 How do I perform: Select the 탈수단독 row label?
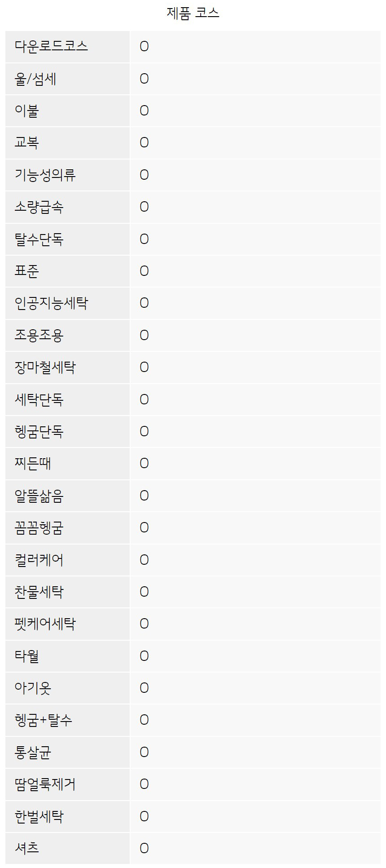[39, 239]
